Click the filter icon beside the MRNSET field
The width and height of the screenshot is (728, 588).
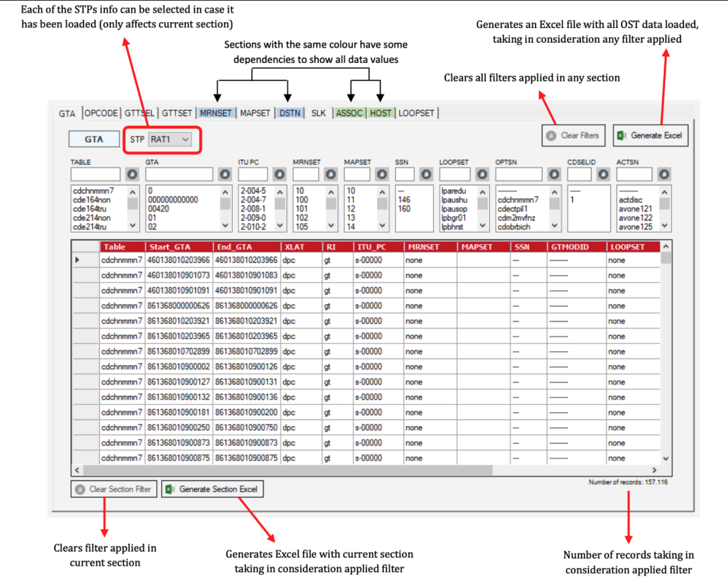pyautogui.click(x=332, y=174)
